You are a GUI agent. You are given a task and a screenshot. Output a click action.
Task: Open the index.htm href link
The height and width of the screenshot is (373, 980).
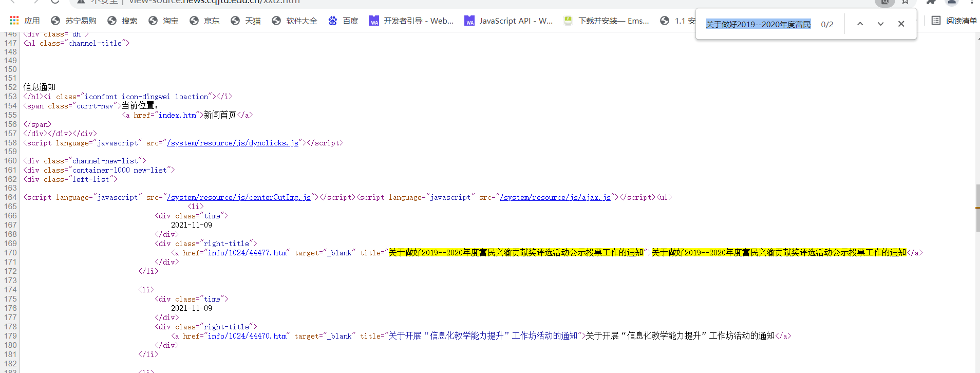point(177,115)
